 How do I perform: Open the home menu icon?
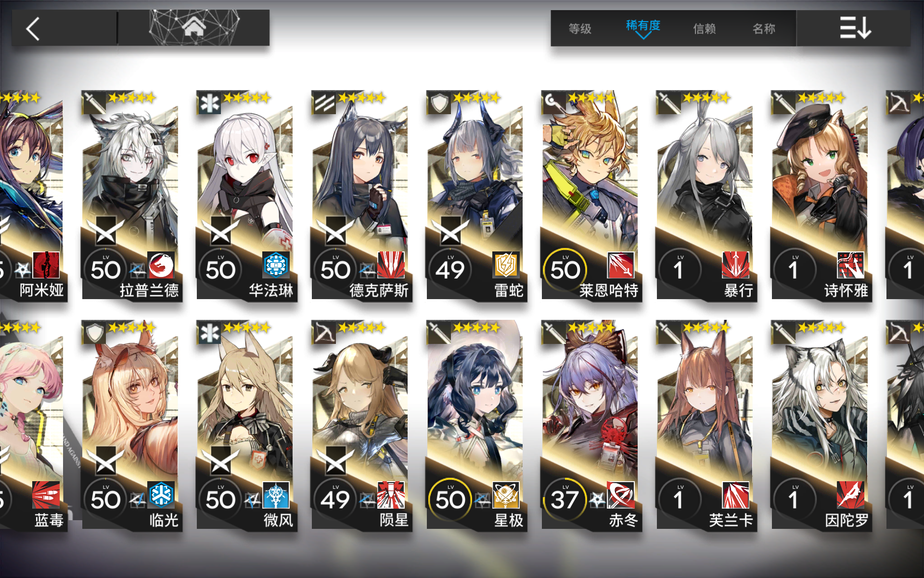pyautogui.click(x=193, y=28)
